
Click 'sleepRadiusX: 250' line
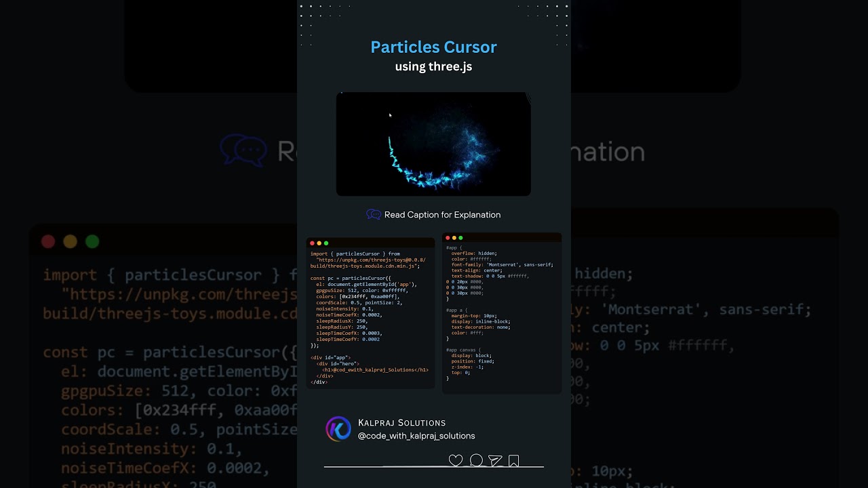coord(342,321)
